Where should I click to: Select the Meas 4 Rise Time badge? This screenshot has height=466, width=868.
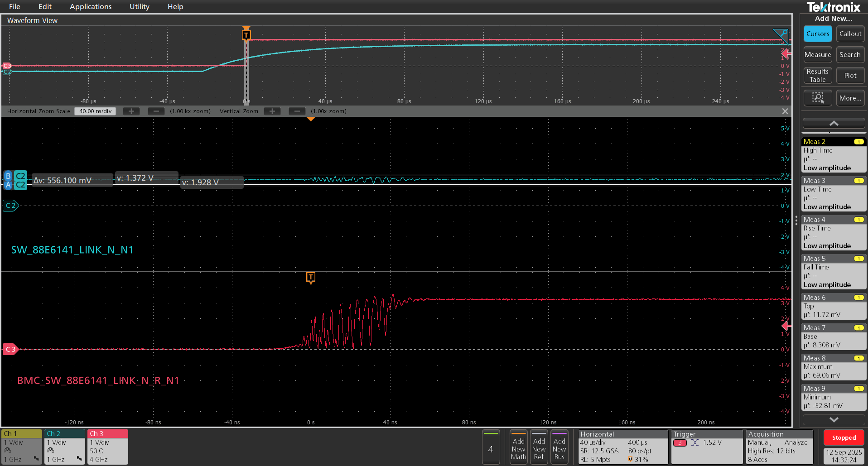click(834, 233)
